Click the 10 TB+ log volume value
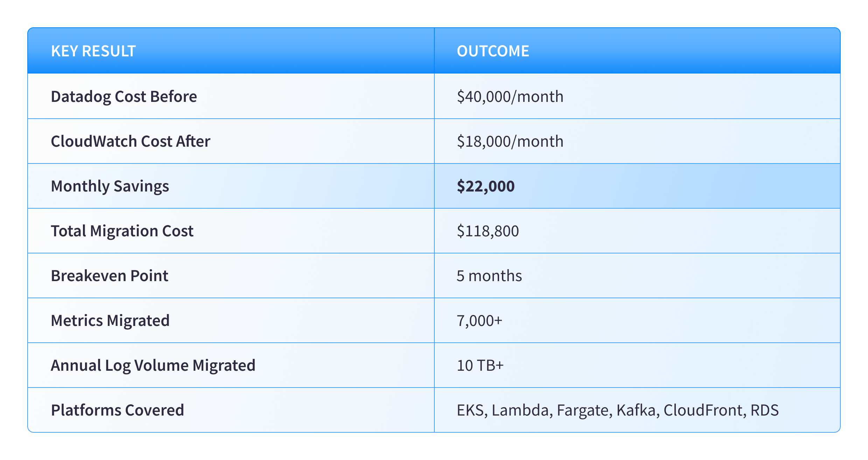The height and width of the screenshot is (460, 868). (480, 365)
